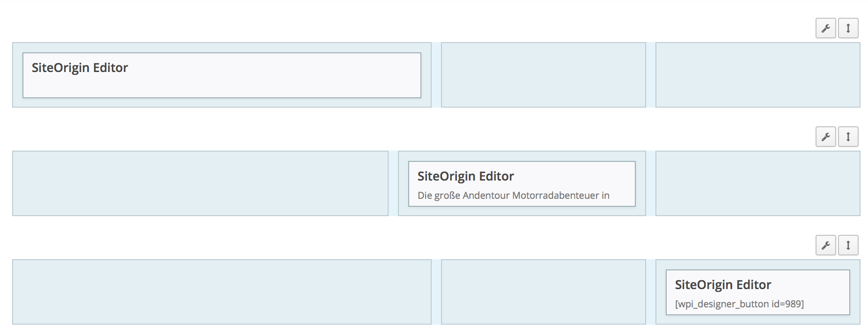Select the empty right cell of first row
868x334 pixels.
click(x=758, y=75)
